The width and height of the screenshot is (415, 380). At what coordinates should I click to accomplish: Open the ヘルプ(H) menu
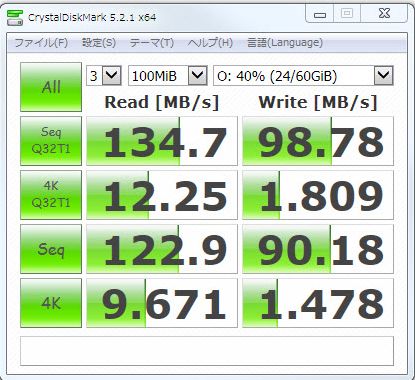click(x=210, y=43)
